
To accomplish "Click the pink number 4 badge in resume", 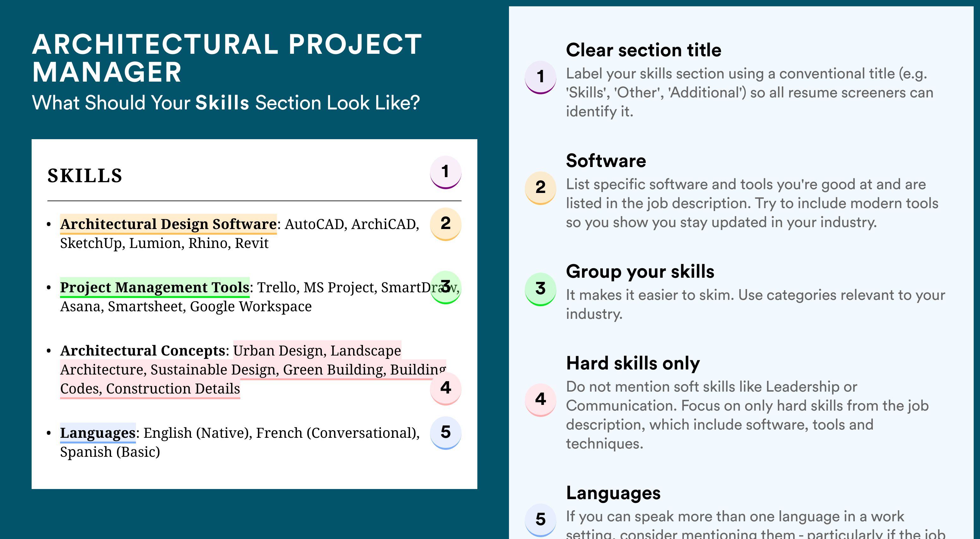I will point(445,388).
